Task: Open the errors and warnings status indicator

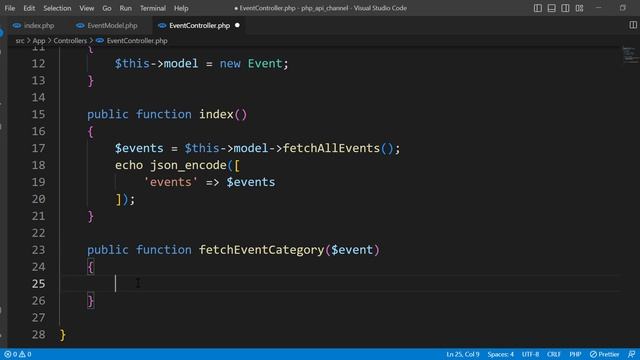Action: coord(18,354)
